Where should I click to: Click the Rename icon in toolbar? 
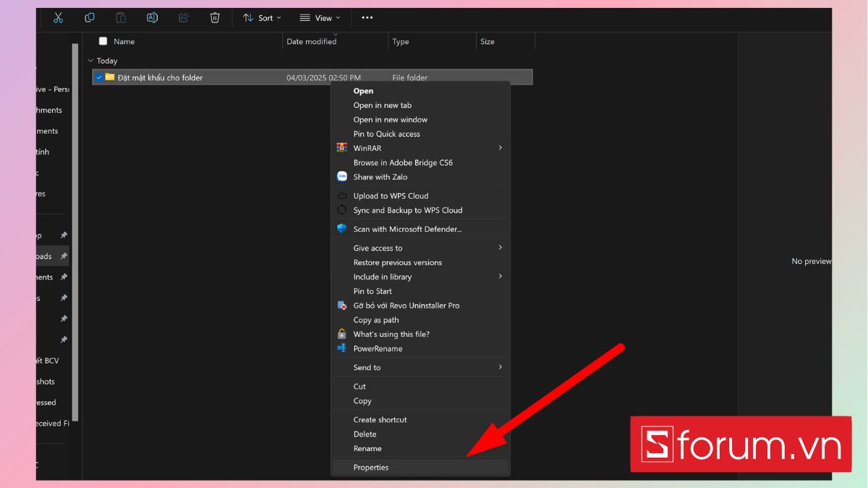click(x=152, y=17)
